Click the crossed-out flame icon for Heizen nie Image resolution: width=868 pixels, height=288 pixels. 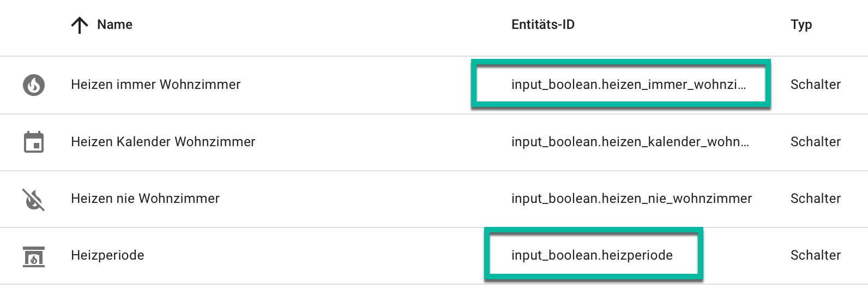[x=34, y=199]
